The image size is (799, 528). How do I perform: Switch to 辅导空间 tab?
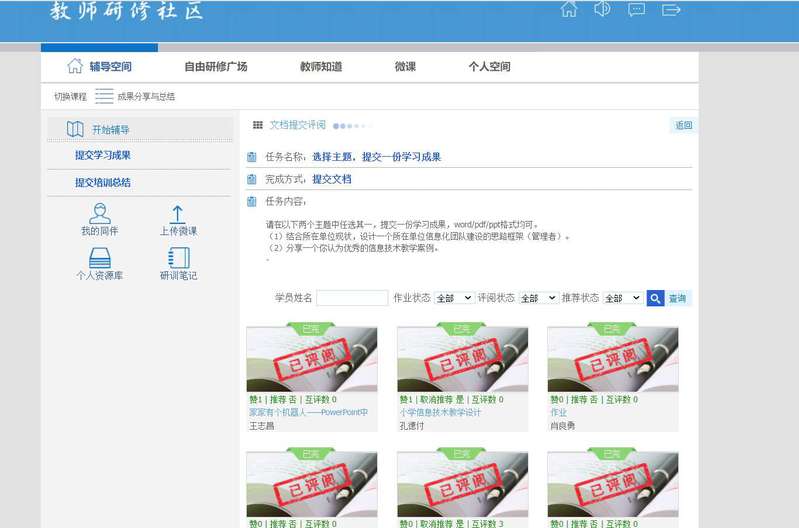pyautogui.click(x=111, y=66)
